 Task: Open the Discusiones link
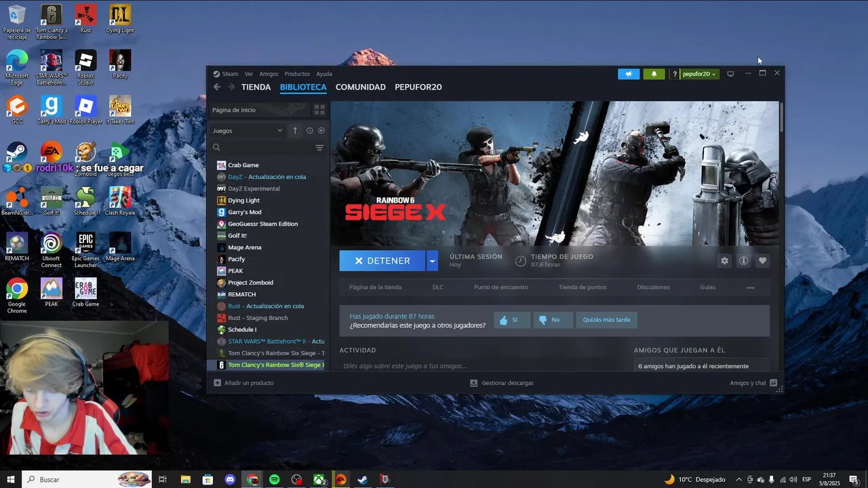point(653,287)
